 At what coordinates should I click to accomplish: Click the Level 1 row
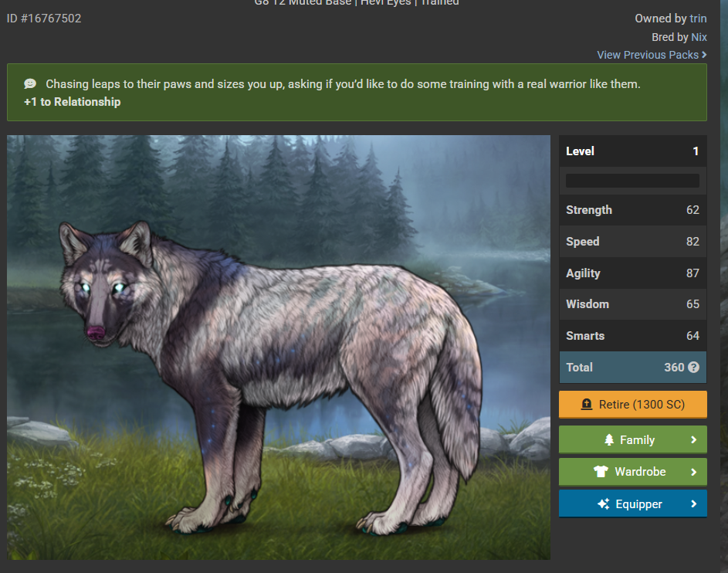tap(633, 151)
